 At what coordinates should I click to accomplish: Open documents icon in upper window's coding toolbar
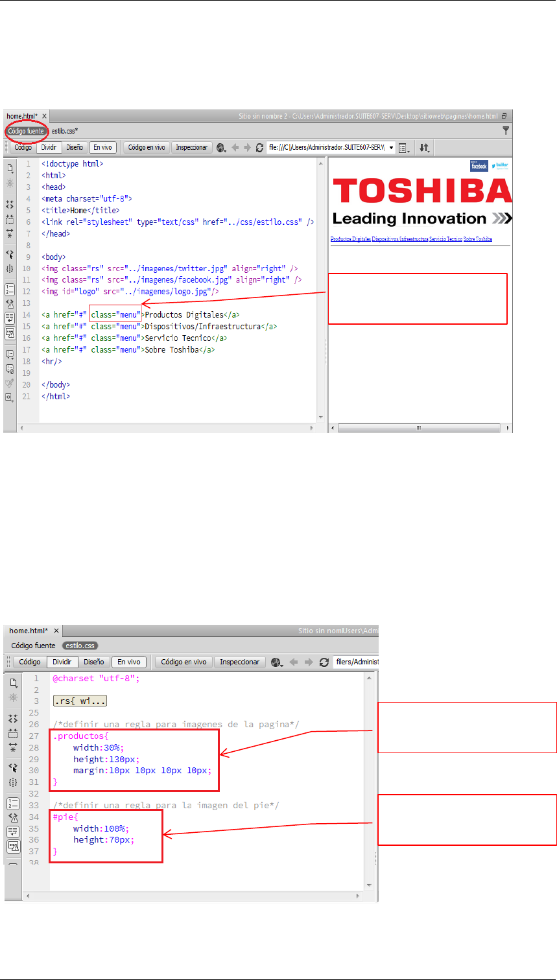[x=10, y=168]
